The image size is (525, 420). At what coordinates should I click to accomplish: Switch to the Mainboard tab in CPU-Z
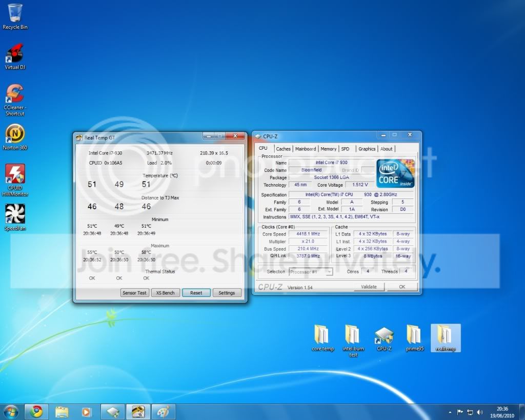(306, 149)
